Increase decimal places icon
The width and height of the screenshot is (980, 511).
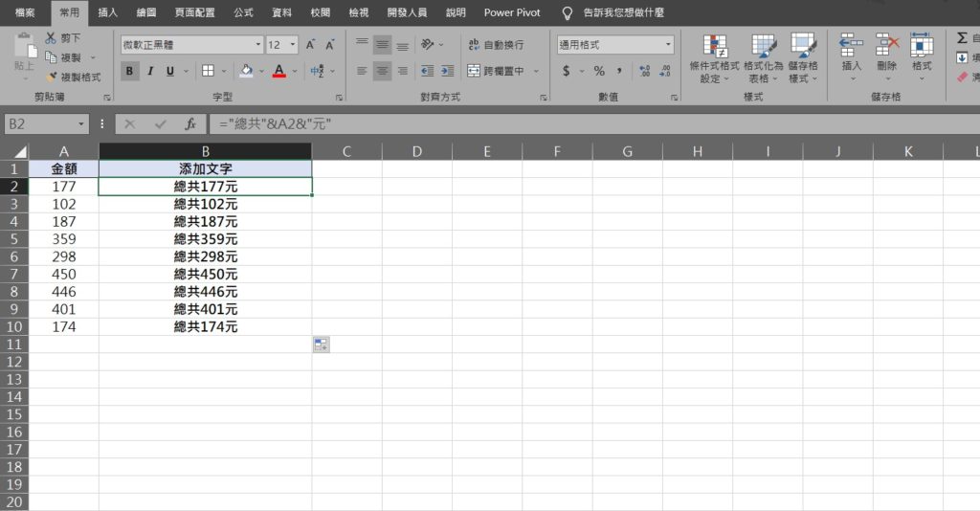(645, 71)
